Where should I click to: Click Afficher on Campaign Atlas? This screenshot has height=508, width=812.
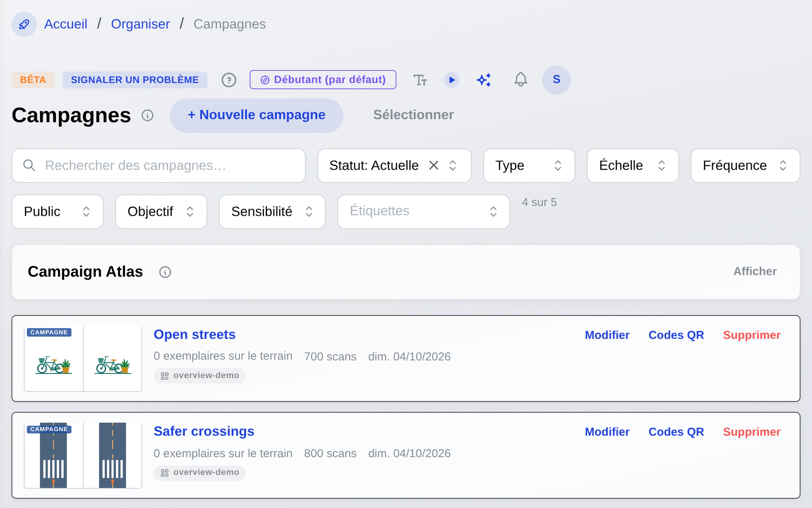(x=754, y=272)
